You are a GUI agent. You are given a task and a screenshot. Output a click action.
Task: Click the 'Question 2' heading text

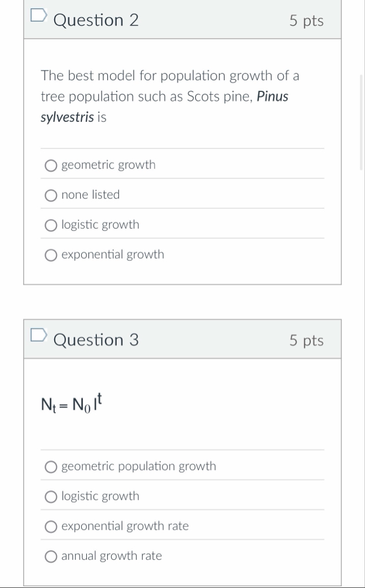tap(96, 20)
